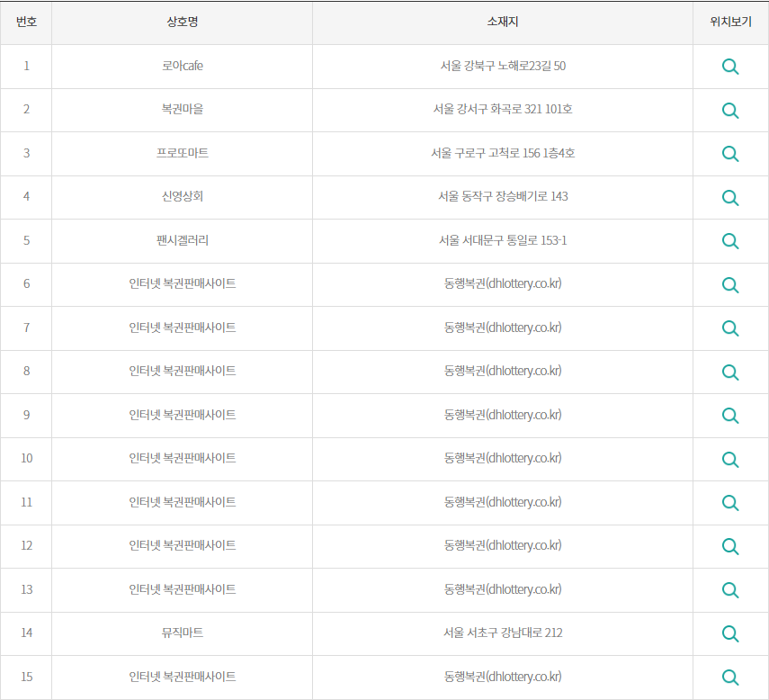Select the 상호명 column header
This screenshot has width=769, height=700.
pyautogui.click(x=181, y=22)
